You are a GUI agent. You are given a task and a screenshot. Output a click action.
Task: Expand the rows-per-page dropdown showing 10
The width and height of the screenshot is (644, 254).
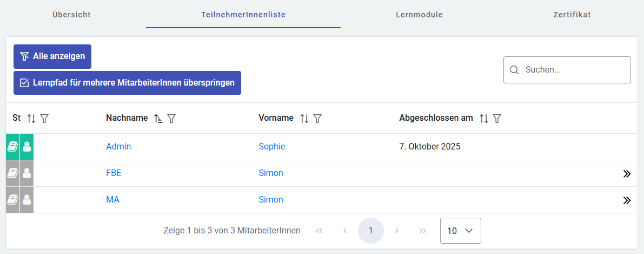pos(461,231)
